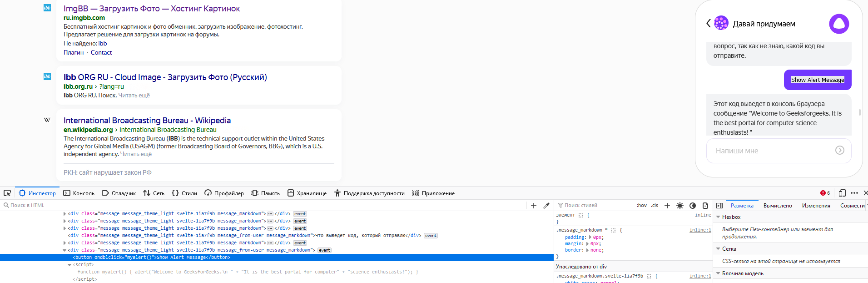The height and width of the screenshot is (283, 868).
Task: Click the ibb favicon beside ImgBB result
Action: tap(47, 8)
